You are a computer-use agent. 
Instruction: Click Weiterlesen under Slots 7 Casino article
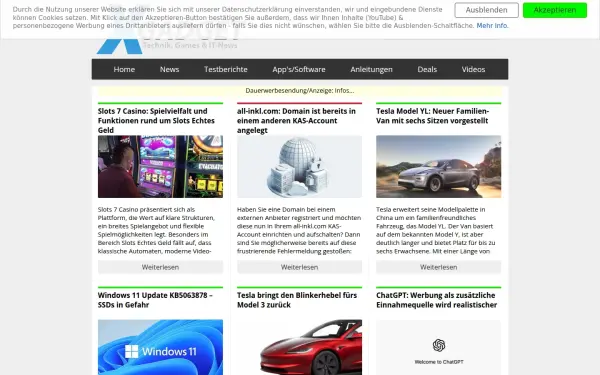click(160, 267)
